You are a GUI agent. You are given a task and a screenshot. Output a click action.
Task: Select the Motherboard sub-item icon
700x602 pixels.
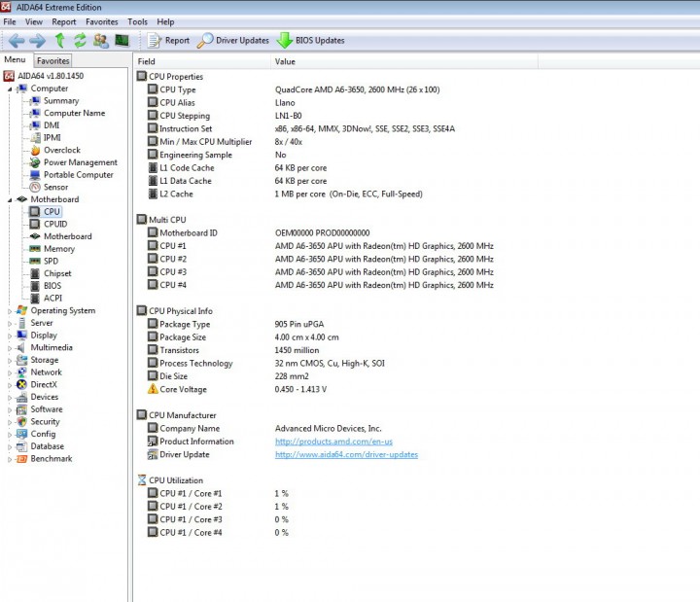coord(35,236)
